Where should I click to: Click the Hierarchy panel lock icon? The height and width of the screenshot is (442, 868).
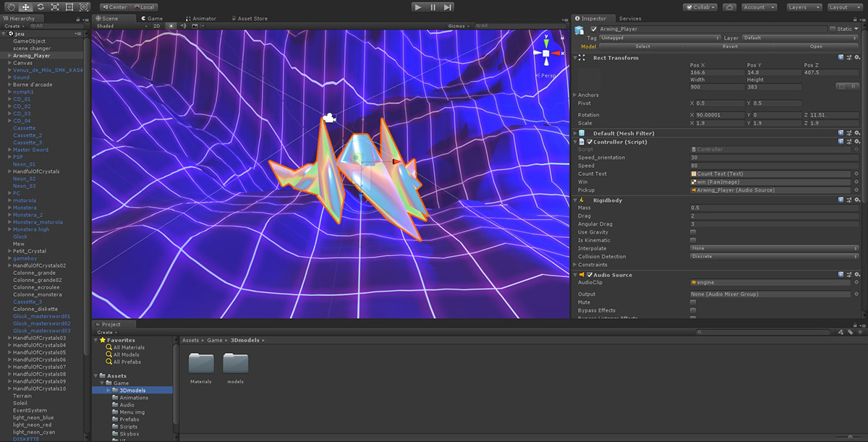click(x=77, y=19)
